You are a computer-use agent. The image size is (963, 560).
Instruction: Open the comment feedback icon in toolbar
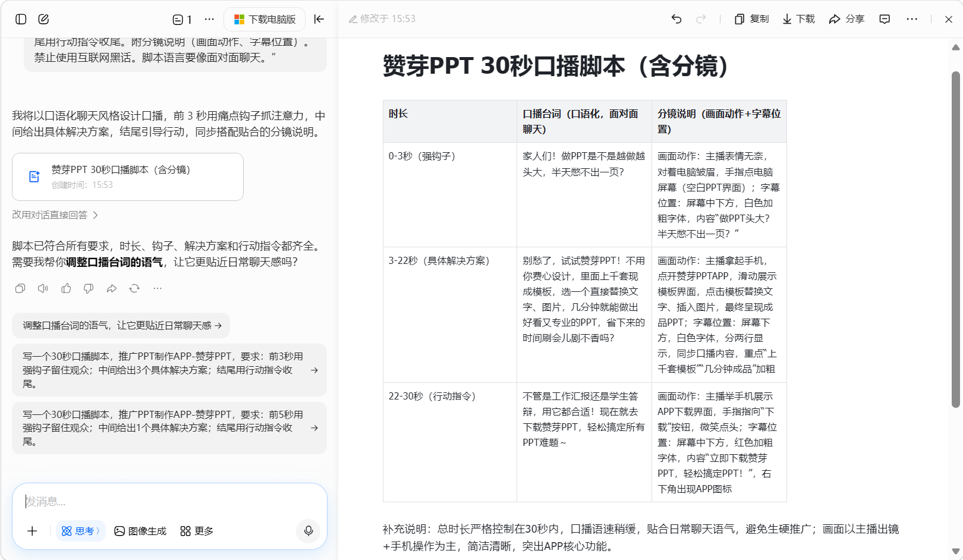[885, 19]
